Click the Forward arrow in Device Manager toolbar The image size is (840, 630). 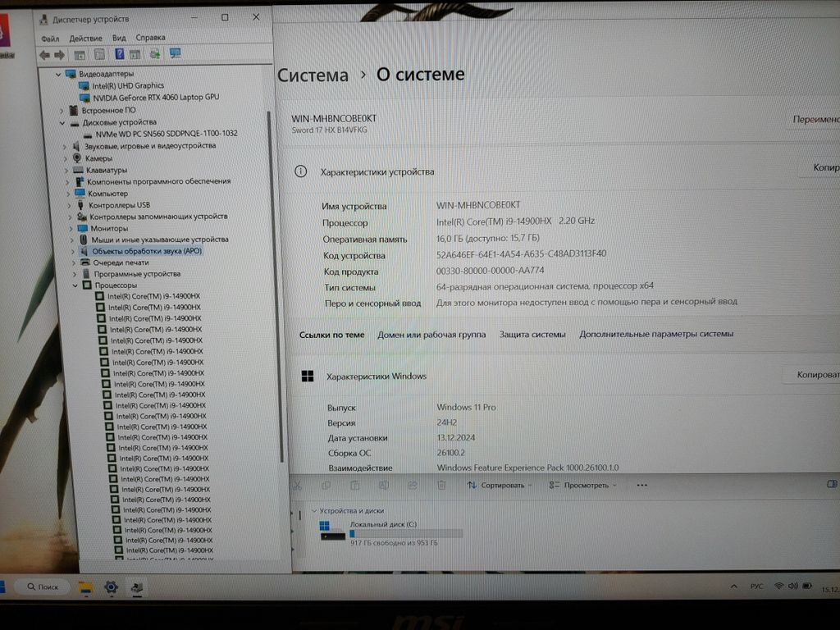pos(59,55)
